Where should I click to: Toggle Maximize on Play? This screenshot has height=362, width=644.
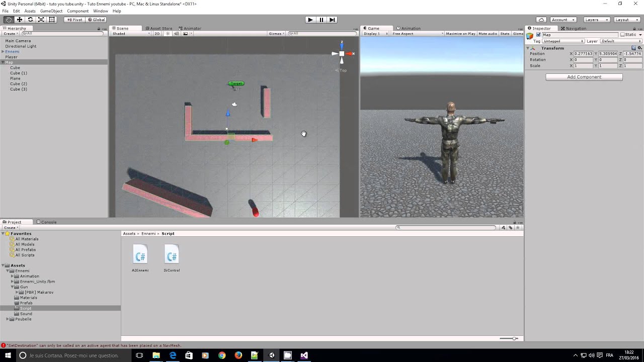[460, 34]
